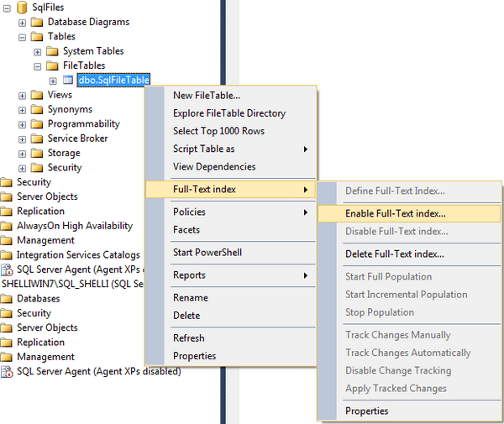Screen dimensions: 504x424
Task: Select Refresh in the context menu
Action: [230, 338]
